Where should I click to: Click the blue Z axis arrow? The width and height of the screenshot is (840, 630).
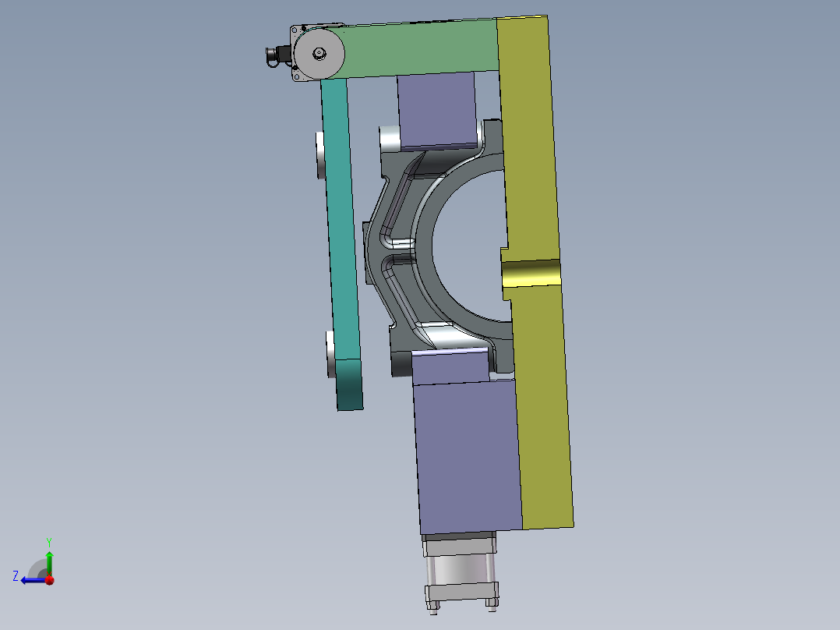point(31,581)
